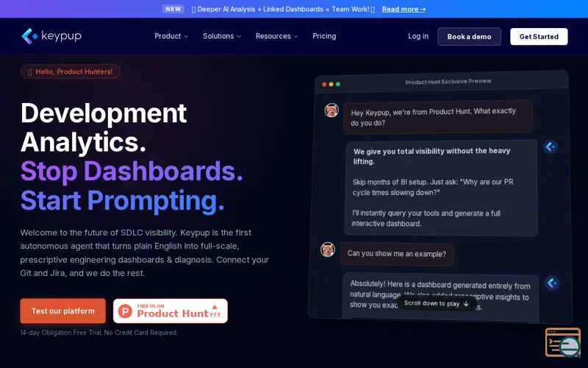Click the Welcome to the future of SDLC paragraph

pos(144,252)
